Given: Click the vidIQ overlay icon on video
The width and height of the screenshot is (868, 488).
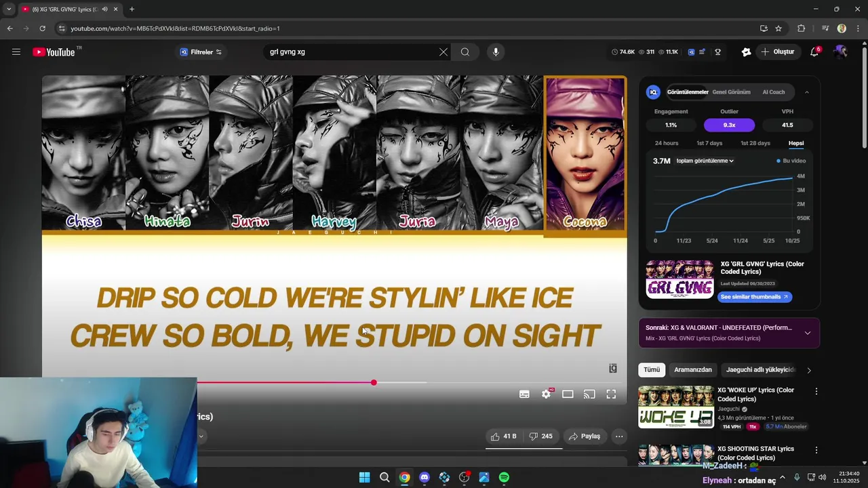Looking at the screenshot, I should pos(612,368).
